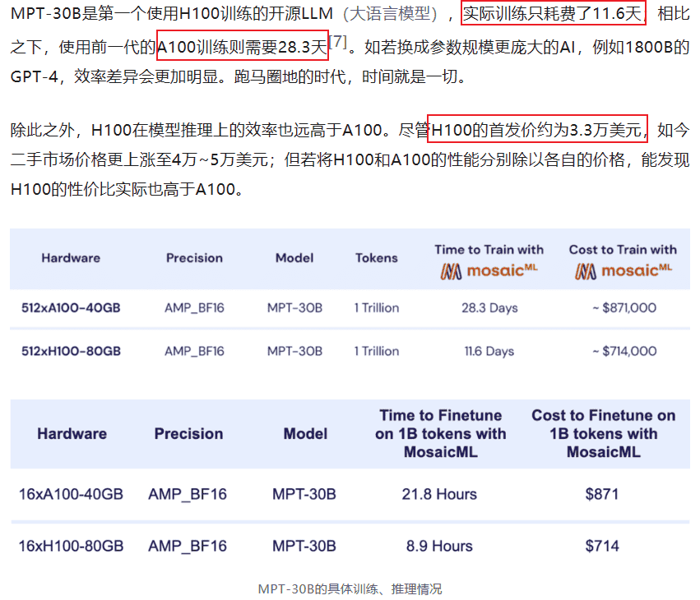Click the ~ $714,000 training cost cell

[x=623, y=351]
